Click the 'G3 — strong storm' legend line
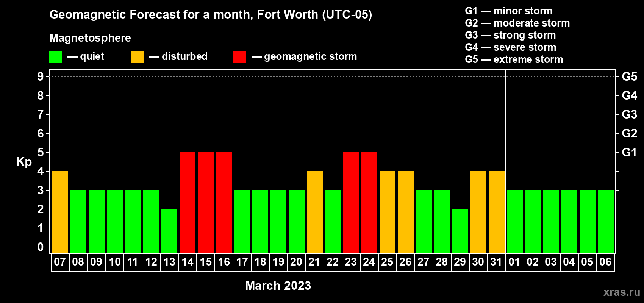The width and height of the screenshot is (644, 303). click(x=510, y=35)
